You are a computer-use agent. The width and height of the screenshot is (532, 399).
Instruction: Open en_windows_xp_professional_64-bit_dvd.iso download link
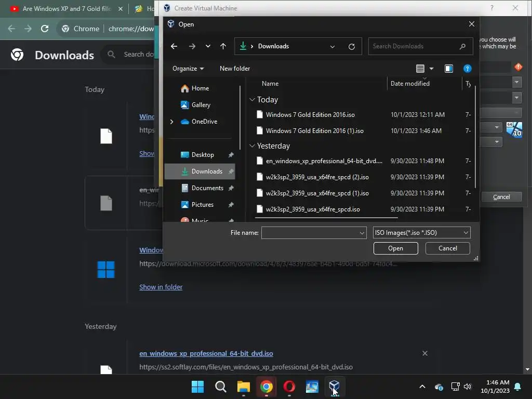[206, 353]
